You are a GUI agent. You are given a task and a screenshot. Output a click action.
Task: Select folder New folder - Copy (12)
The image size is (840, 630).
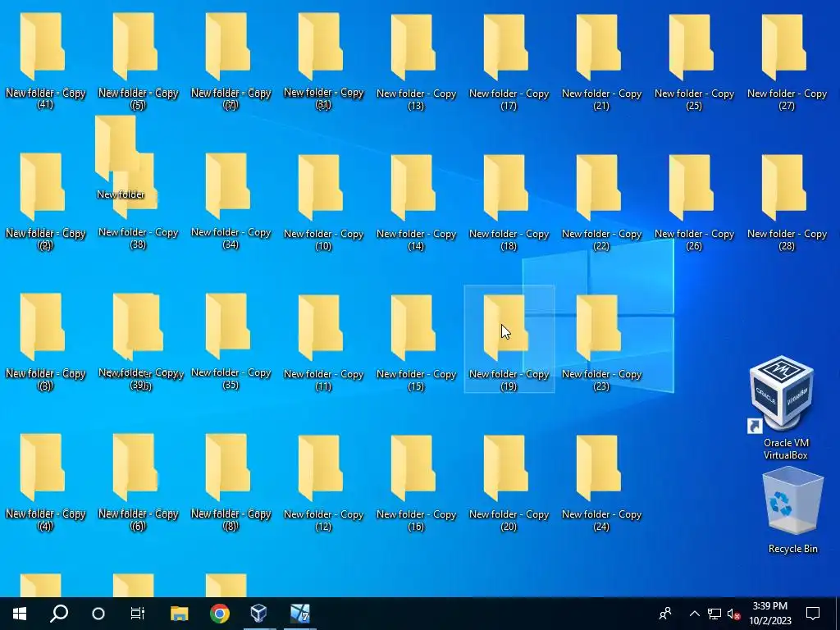(323, 483)
